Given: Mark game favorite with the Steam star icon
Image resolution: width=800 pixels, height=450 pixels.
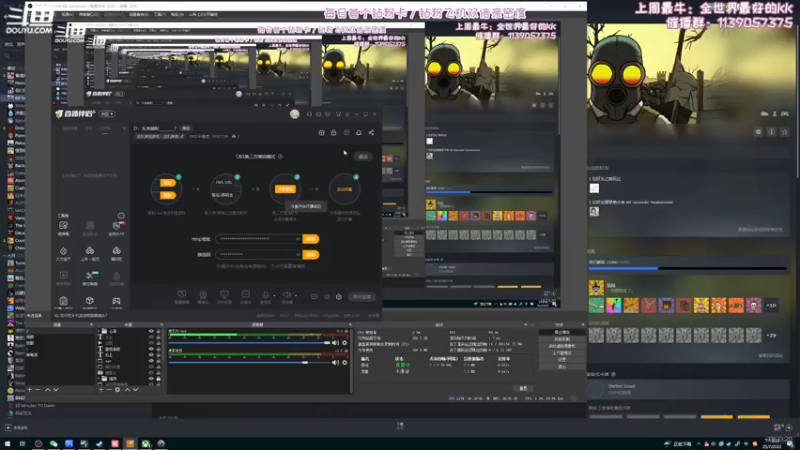Looking at the screenshot, I should pyautogui.click(x=785, y=132).
